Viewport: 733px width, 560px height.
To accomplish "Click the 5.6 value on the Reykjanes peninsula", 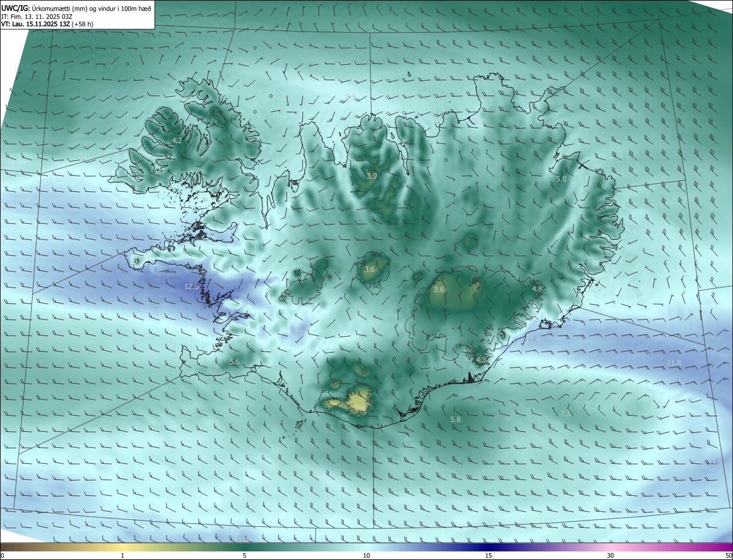I will click(234, 361).
